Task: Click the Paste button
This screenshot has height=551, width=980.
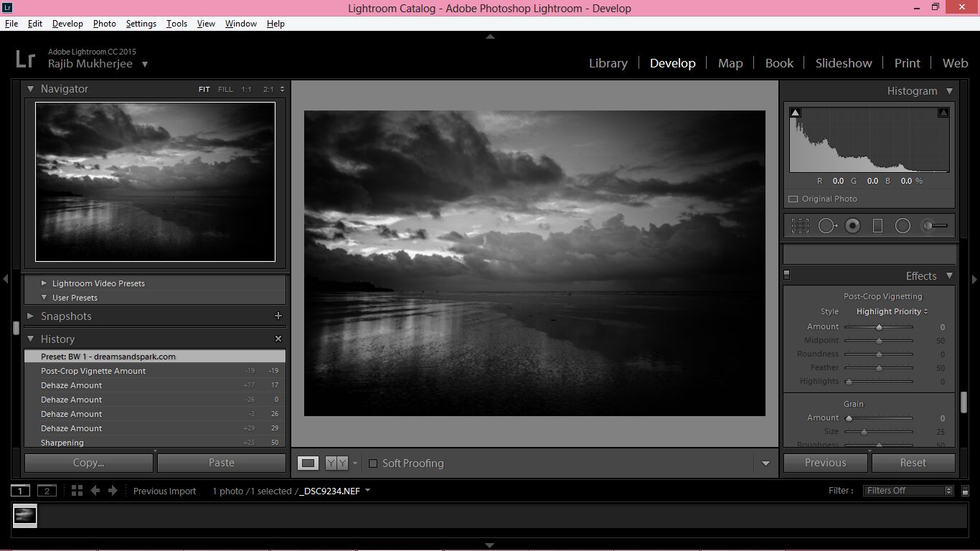Action: coord(222,463)
